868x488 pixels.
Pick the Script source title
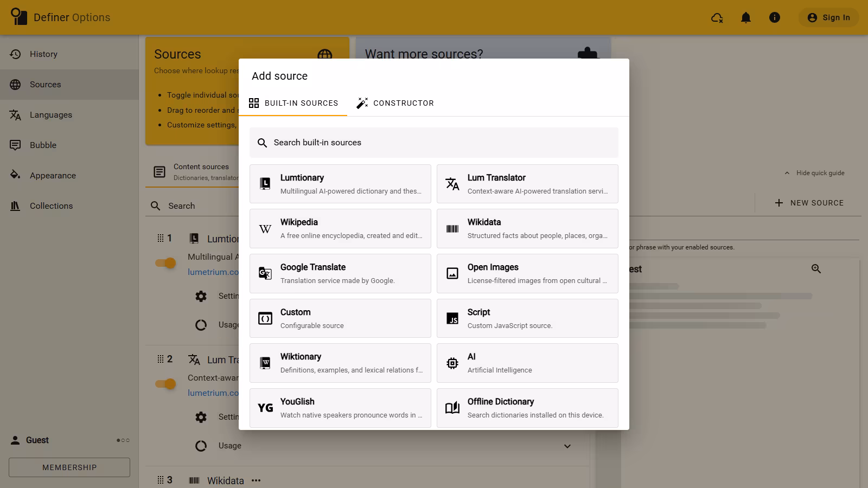(478, 312)
